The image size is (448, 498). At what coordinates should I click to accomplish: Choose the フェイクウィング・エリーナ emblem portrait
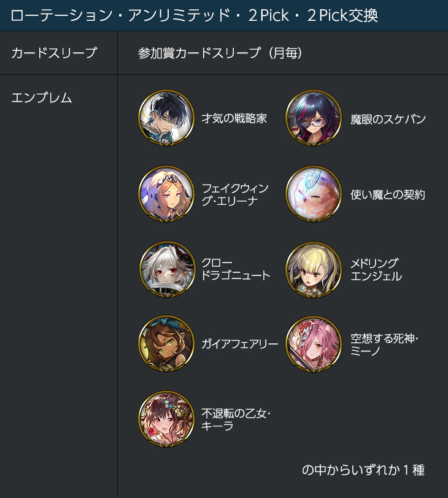(x=166, y=193)
